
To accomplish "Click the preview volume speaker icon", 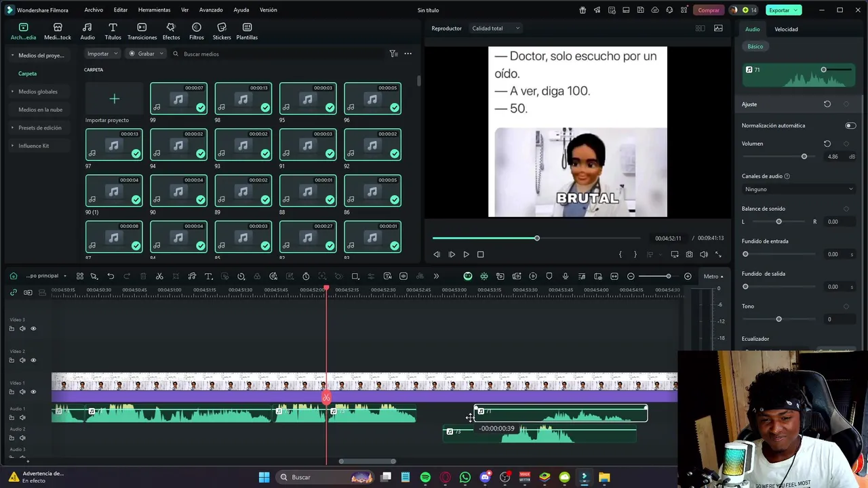I will tap(703, 254).
